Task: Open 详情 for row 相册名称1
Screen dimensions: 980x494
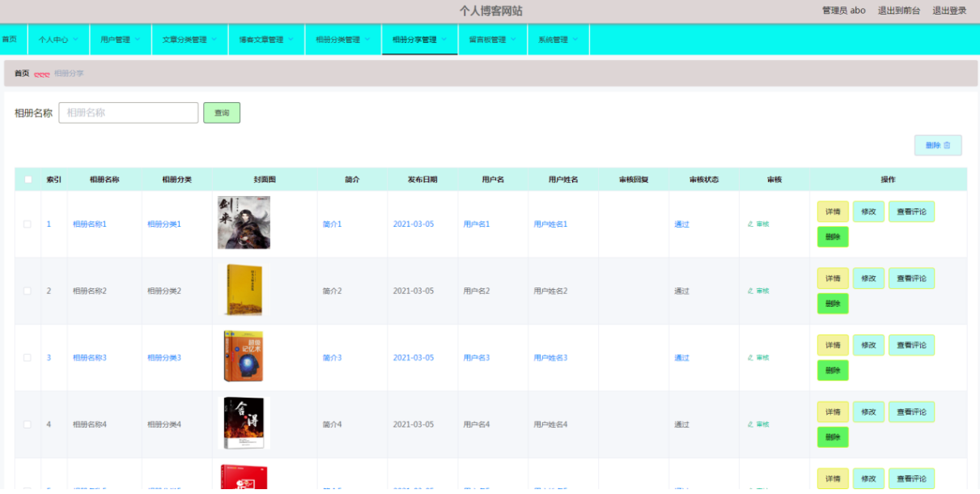Action: click(833, 211)
